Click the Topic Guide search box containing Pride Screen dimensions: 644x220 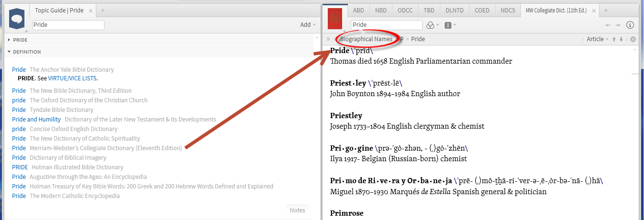[69, 25]
